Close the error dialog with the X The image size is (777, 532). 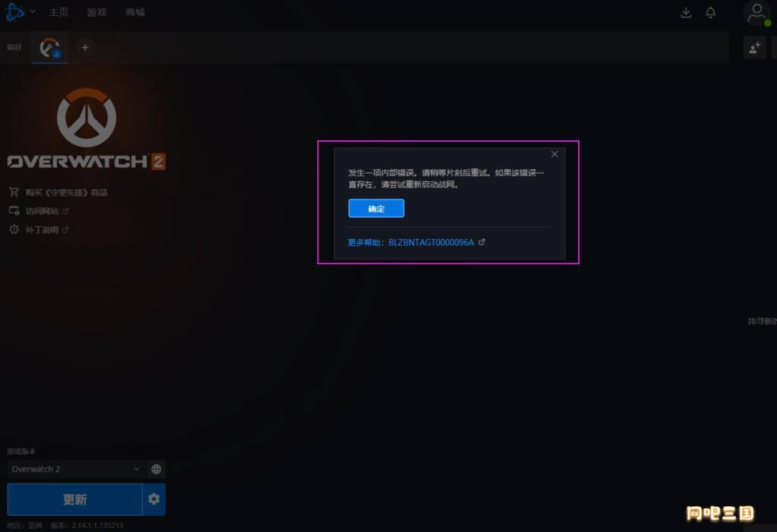(555, 154)
